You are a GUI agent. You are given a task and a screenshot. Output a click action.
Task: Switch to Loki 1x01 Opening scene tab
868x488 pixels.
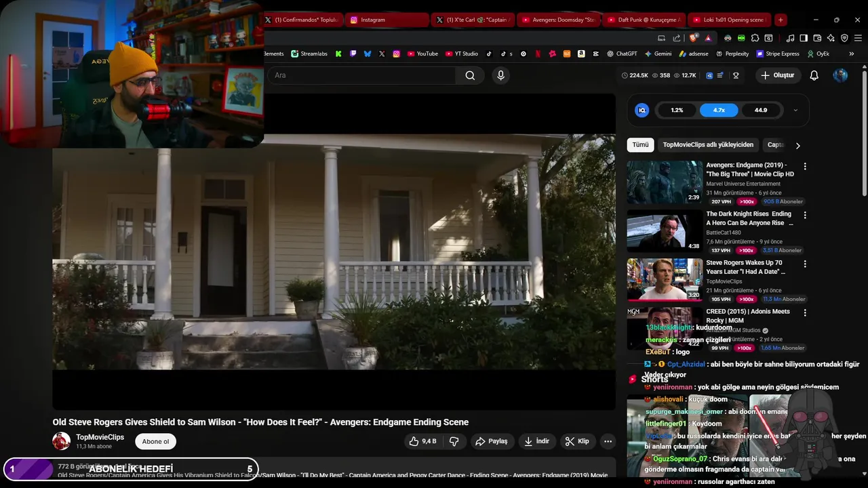point(729,20)
